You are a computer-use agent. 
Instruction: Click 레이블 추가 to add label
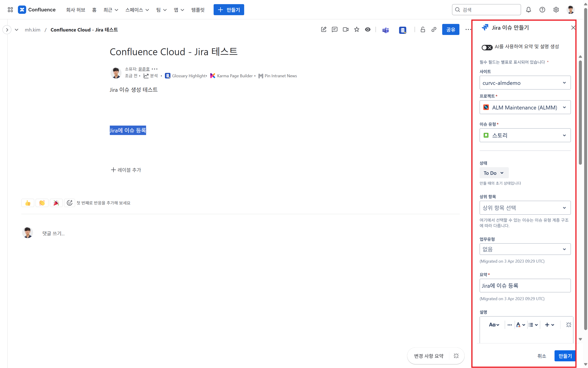click(126, 170)
